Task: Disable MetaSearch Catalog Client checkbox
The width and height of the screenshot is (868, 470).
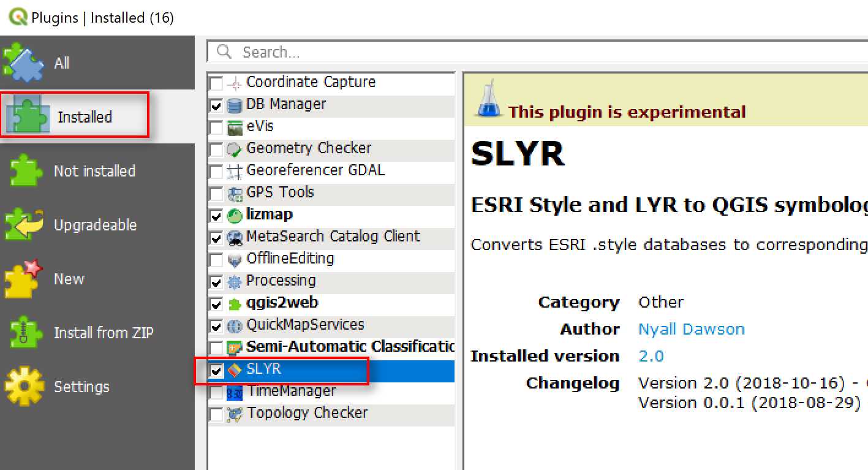Action: [216, 238]
